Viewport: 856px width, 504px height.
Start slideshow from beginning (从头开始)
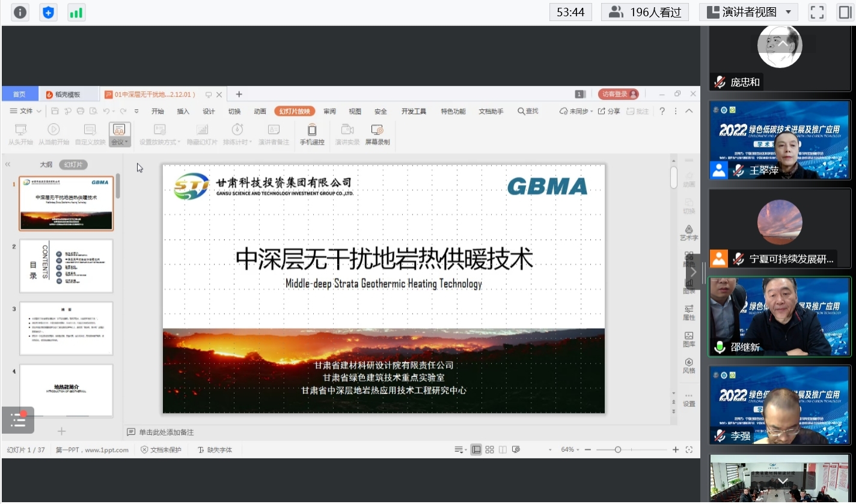[21, 133]
